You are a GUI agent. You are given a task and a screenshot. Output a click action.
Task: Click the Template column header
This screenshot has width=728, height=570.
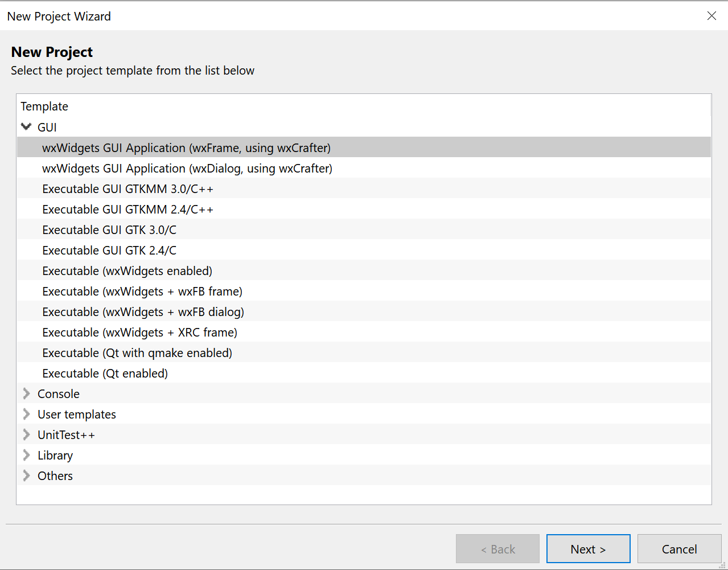[44, 106]
